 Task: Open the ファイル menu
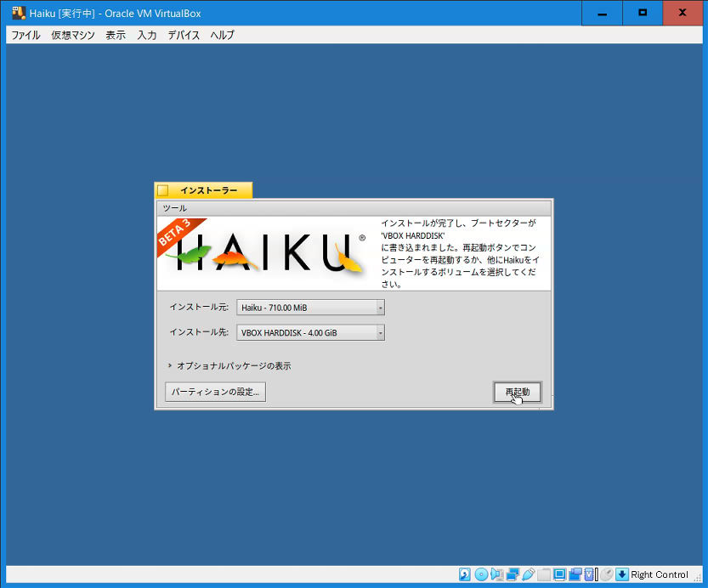tap(25, 35)
